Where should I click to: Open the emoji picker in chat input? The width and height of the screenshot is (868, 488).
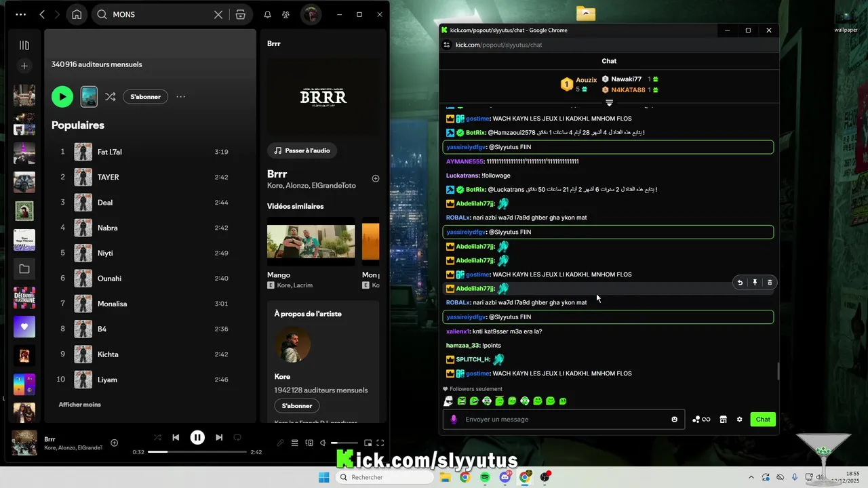pos(675,420)
